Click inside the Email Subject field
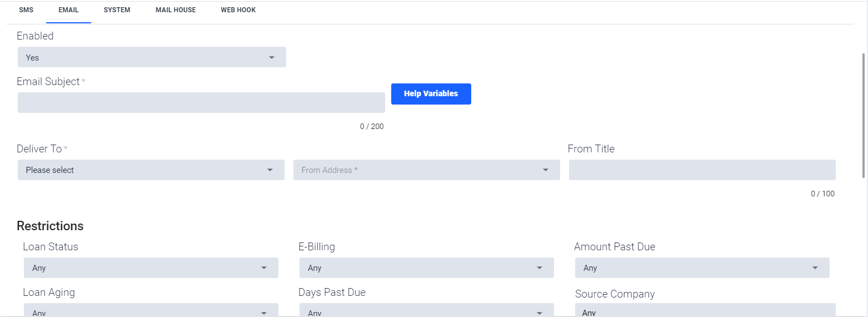This screenshot has height=317, width=868. coord(201,103)
